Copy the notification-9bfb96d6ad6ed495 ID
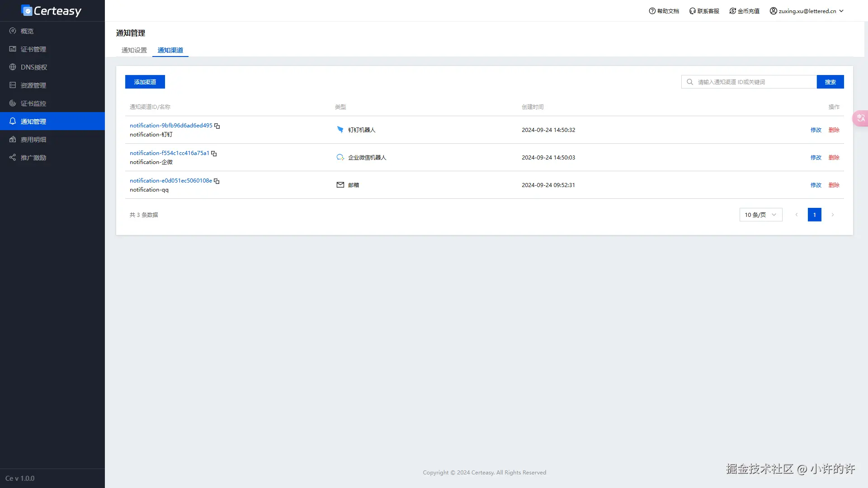 point(217,126)
